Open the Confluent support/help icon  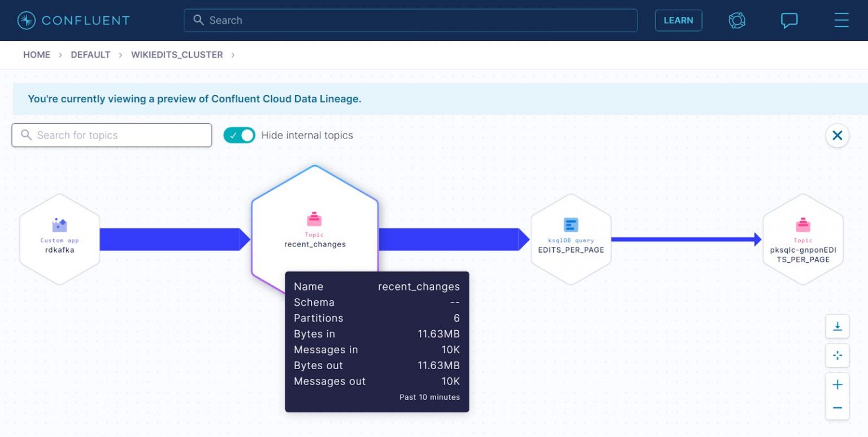[x=736, y=20]
